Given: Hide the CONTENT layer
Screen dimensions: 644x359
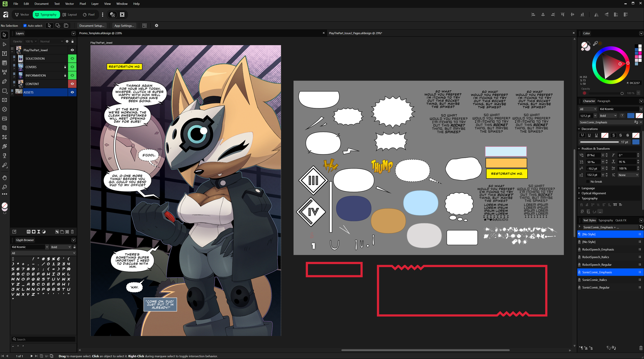Looking at the screenshot, I should (72, 84).
